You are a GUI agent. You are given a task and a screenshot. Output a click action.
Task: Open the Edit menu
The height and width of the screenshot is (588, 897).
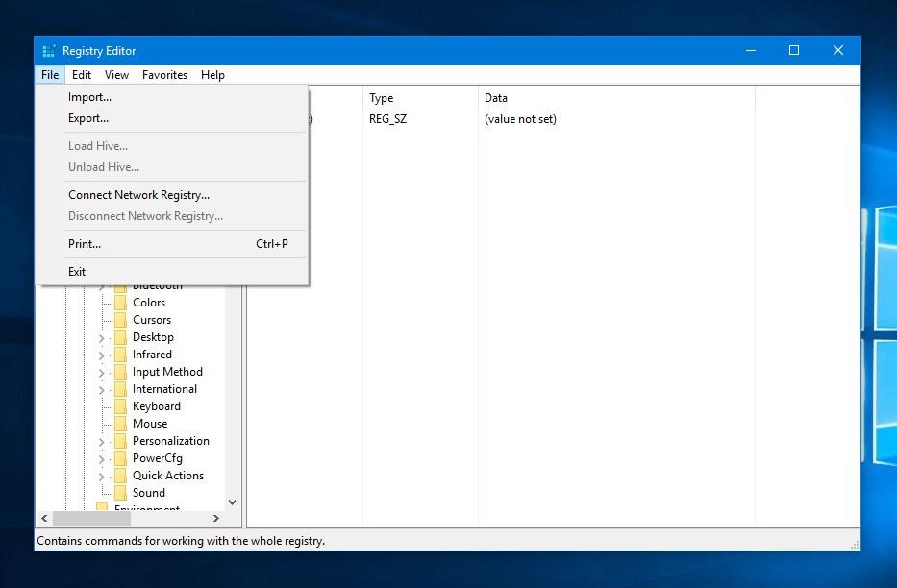(81, 75)
